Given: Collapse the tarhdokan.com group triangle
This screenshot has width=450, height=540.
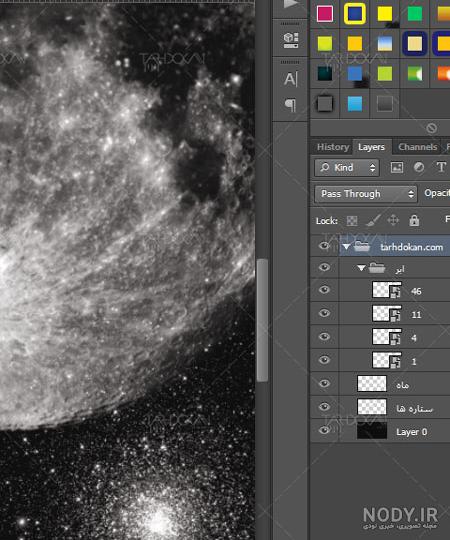Looking at the screenshot, I should [x=346, y=247].
